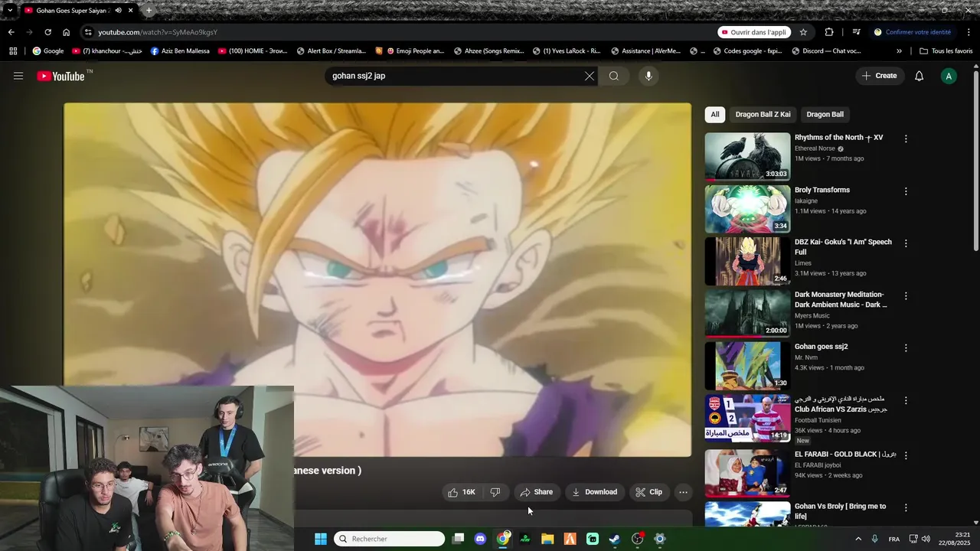Open the taskbar volume icon

click(x=926, y=539)
